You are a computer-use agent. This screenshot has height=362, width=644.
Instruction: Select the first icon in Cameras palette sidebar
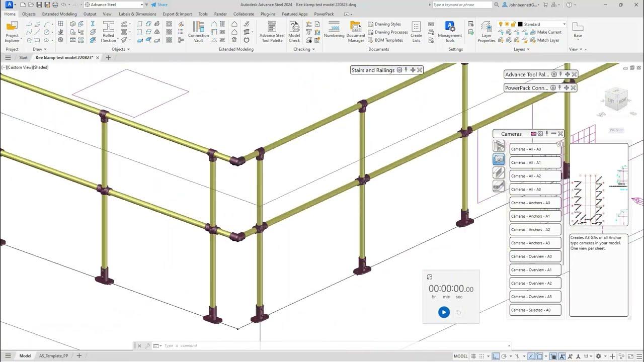[499, 146]
